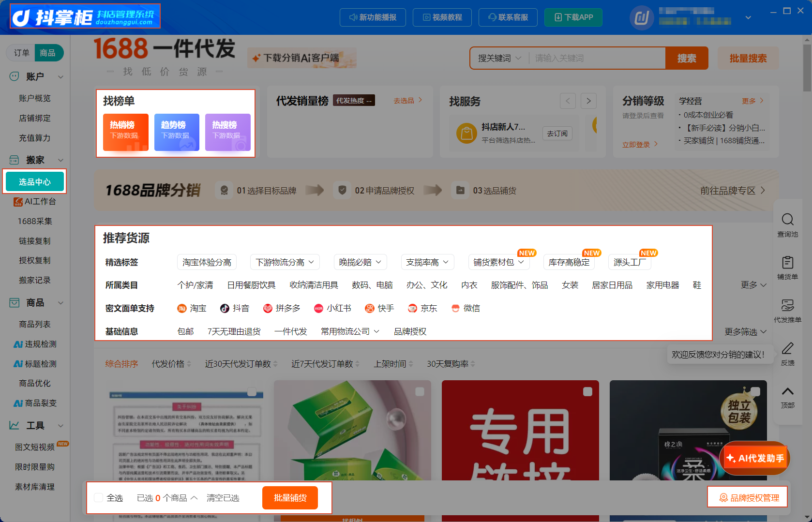Click the orange 搜索 button
Viewport: 812px width, 522px height.
pyautogui.click(x=687, y=58)
